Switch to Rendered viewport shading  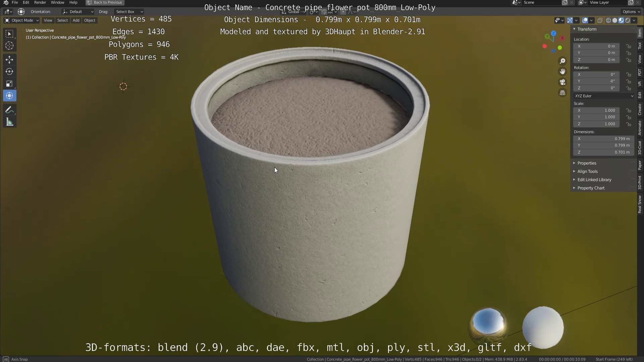pyautogui.click(x=628, y=20)
